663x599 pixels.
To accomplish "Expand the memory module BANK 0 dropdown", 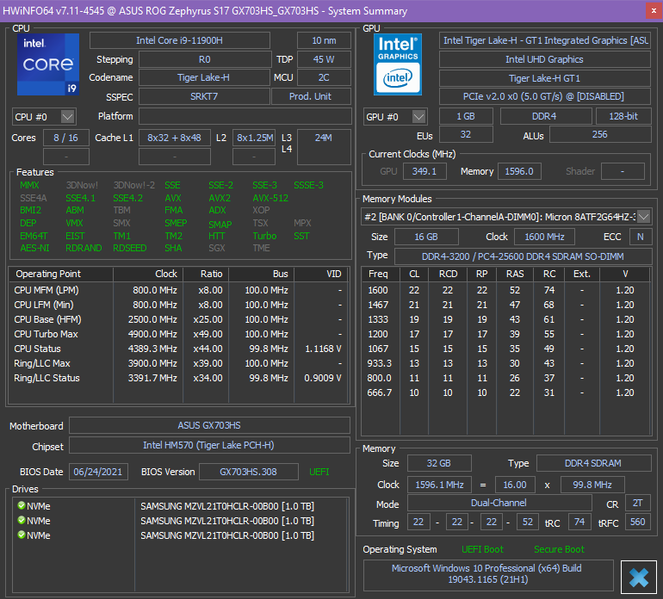I will click(x=642, y=217).
